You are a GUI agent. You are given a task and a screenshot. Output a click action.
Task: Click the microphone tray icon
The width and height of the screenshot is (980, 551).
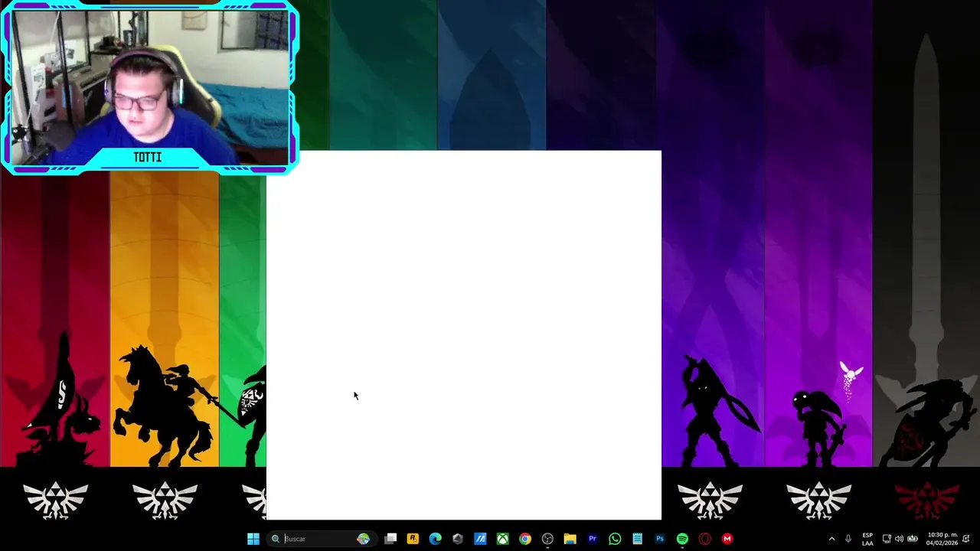tap(848, 539)
